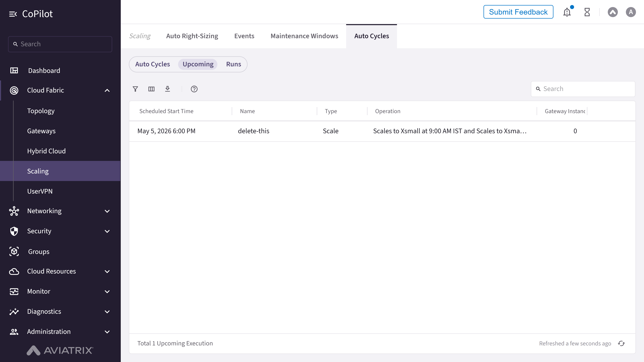
Task: Sort by the Operation column header
Action: coord(388,111)
